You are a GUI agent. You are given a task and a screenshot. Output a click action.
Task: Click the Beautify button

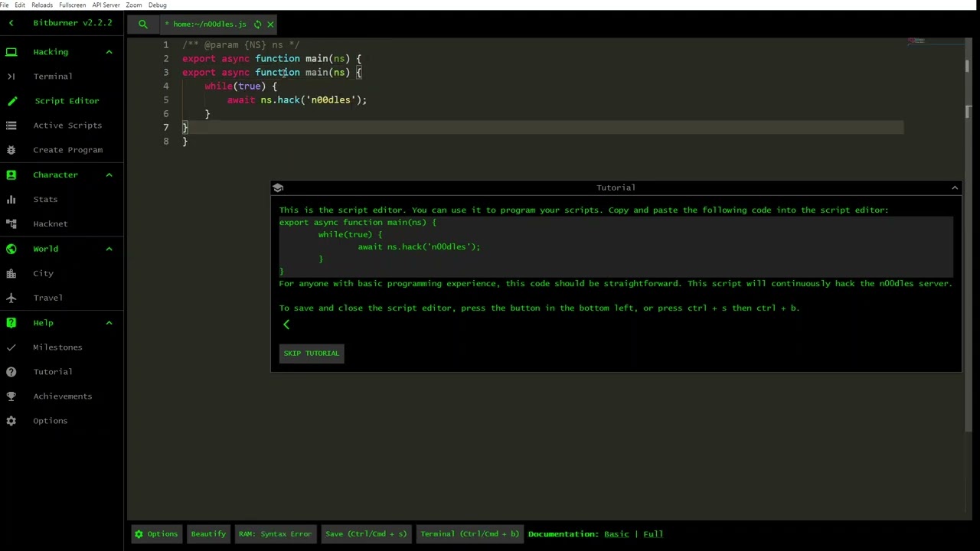click(208, 534)
